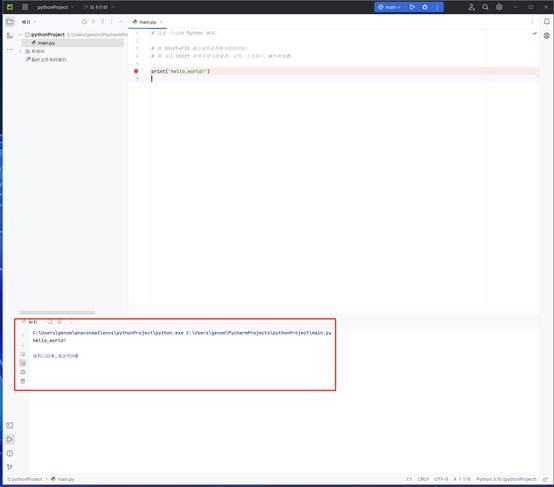Open more options in Run panel toolbar
Screen dimensions: 554x487
(71, 322)
